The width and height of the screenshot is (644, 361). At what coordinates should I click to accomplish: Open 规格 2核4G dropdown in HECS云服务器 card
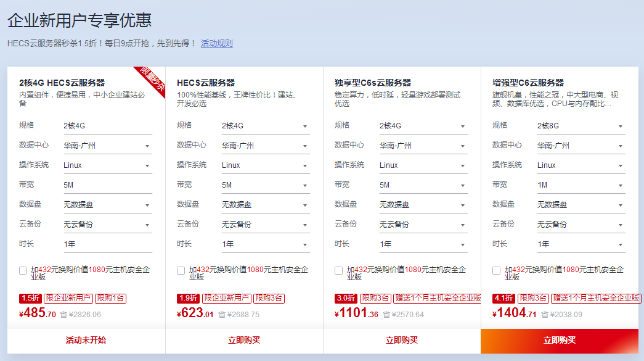point(266,126)
